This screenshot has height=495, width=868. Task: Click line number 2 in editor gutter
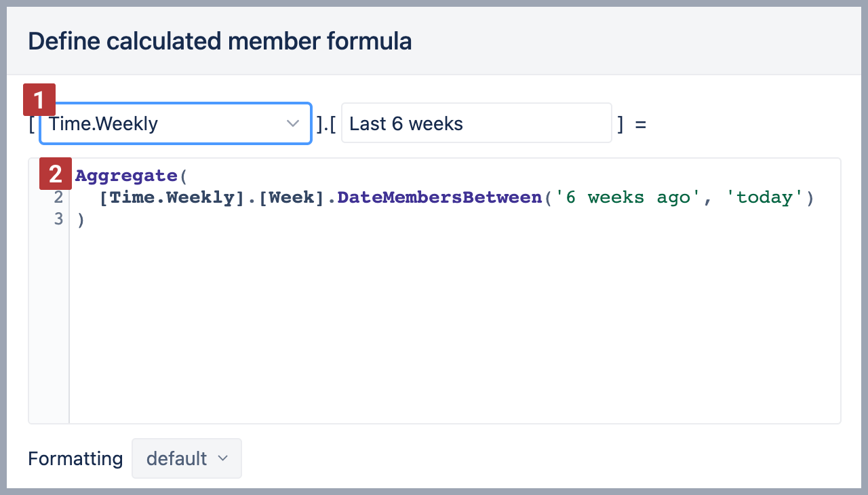58,197
